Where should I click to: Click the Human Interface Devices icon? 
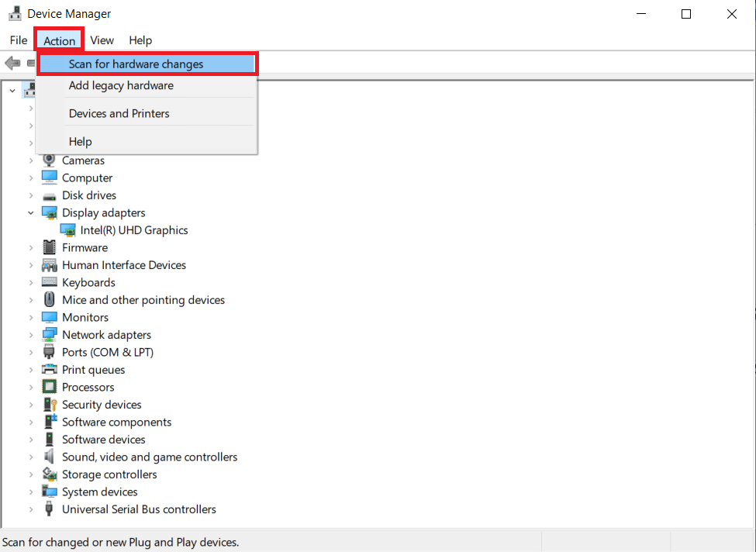click(x=49, y=265)
